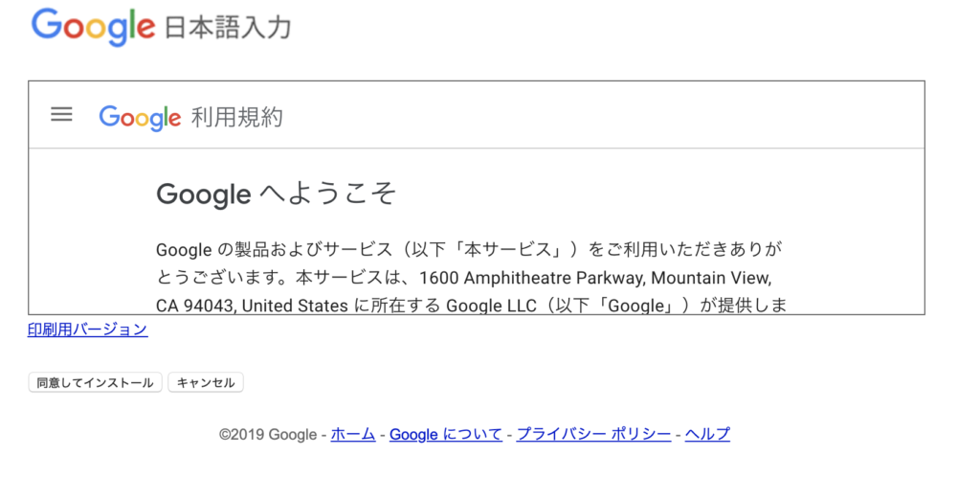Click the Google へようこそ heading

[276, 194]
